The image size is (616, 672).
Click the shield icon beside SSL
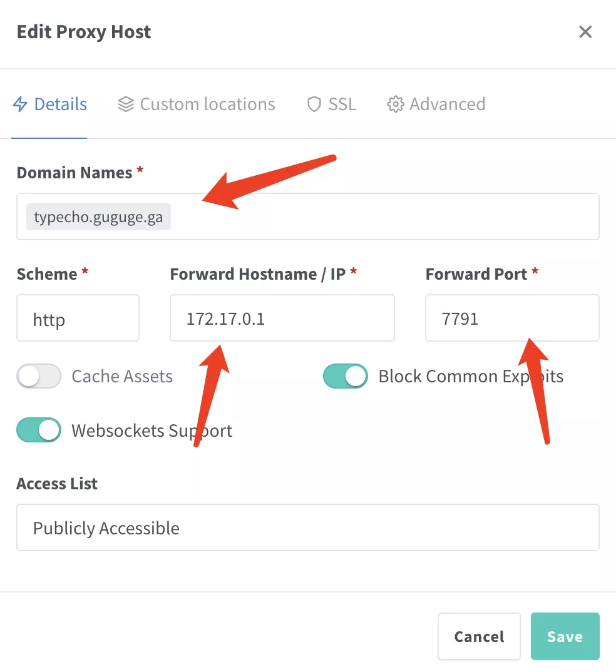pyautogui.click(x=314, y=104)
